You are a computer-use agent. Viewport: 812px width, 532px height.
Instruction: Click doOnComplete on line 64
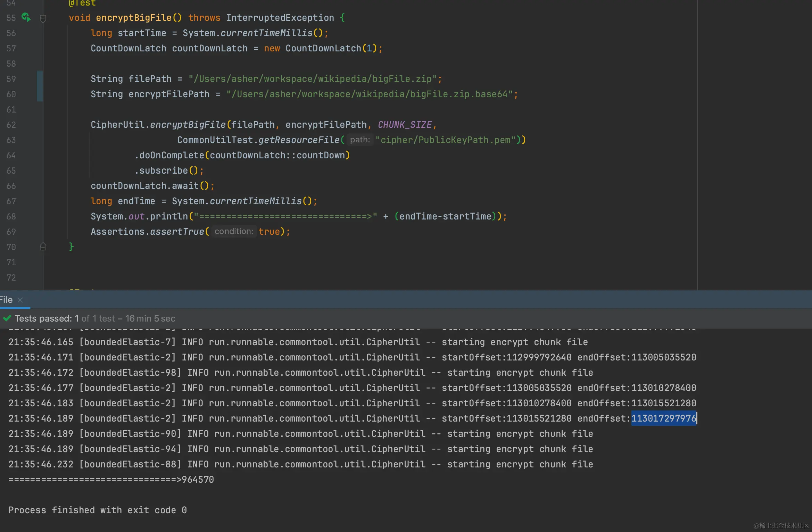[172, 155]
